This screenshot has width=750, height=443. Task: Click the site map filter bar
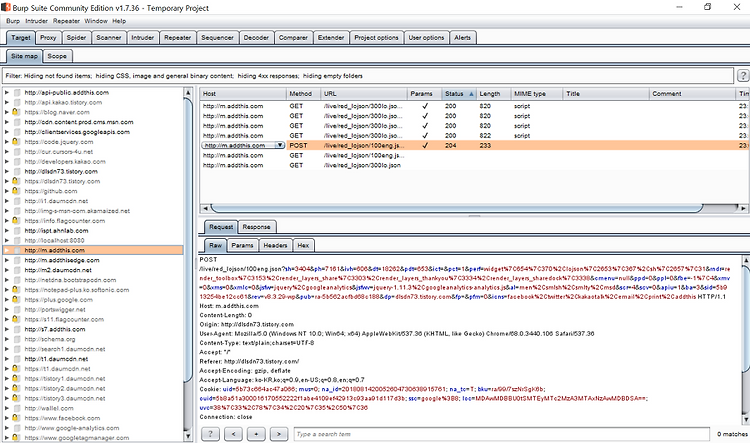[x=368, y=76]
